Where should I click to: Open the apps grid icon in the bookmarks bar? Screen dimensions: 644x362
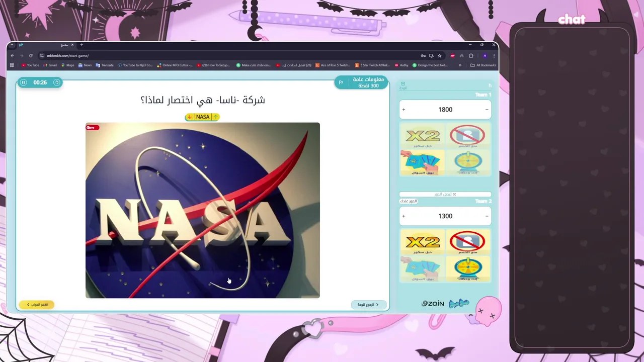click(12, 65)
